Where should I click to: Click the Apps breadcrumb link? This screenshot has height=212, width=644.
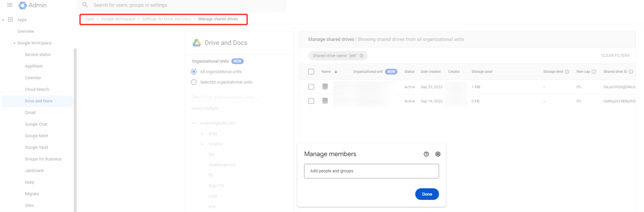(90, 19)
